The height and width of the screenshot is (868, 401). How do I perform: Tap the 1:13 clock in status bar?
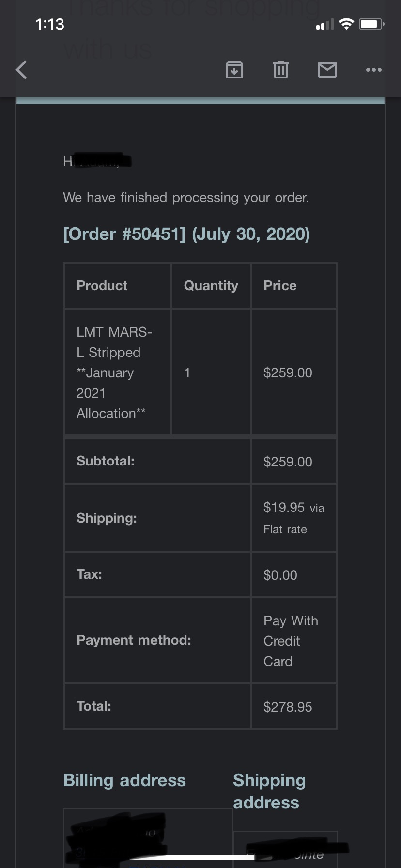[x=50, y=24]
